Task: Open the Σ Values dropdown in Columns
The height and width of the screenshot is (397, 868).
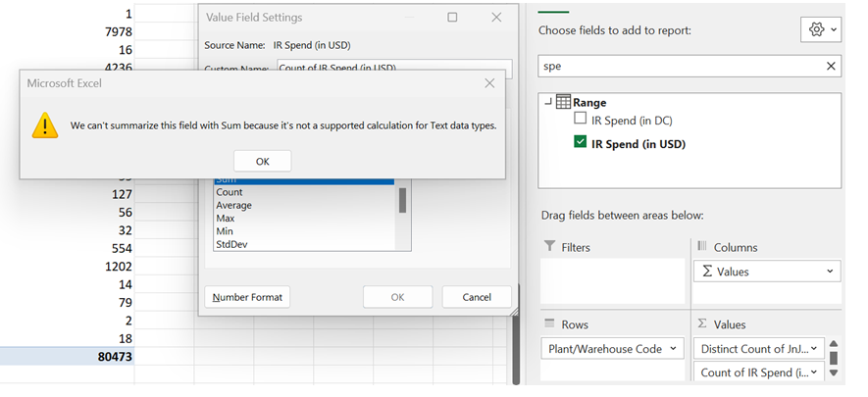Action: point(830,272)
